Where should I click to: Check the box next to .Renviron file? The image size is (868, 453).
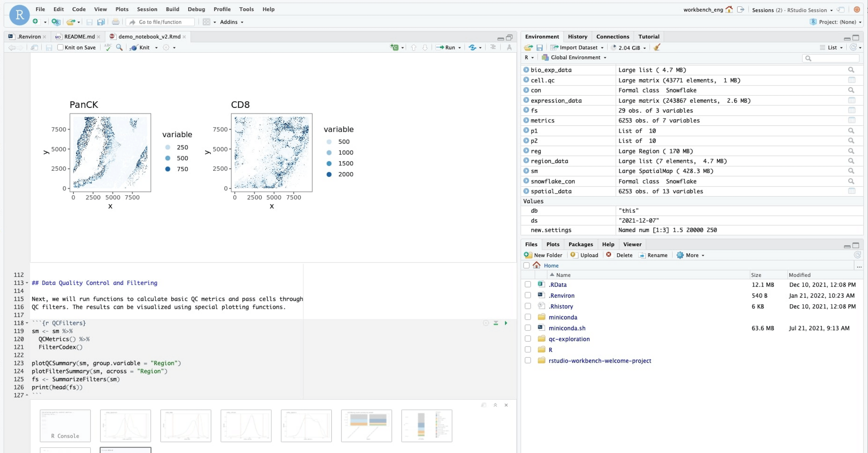pos(528,295)
